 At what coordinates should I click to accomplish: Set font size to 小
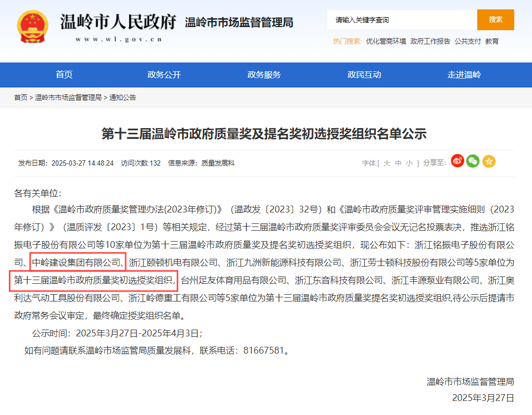click(x=410, y=163)
